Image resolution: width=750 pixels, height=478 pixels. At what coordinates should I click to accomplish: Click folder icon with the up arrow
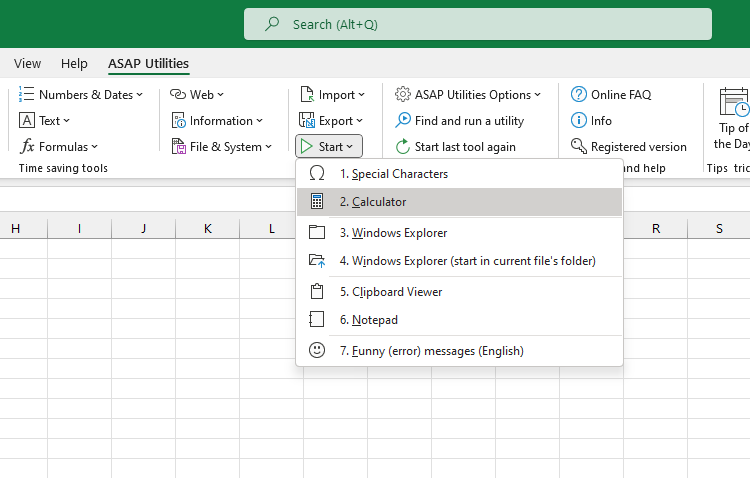coord(317,260)
